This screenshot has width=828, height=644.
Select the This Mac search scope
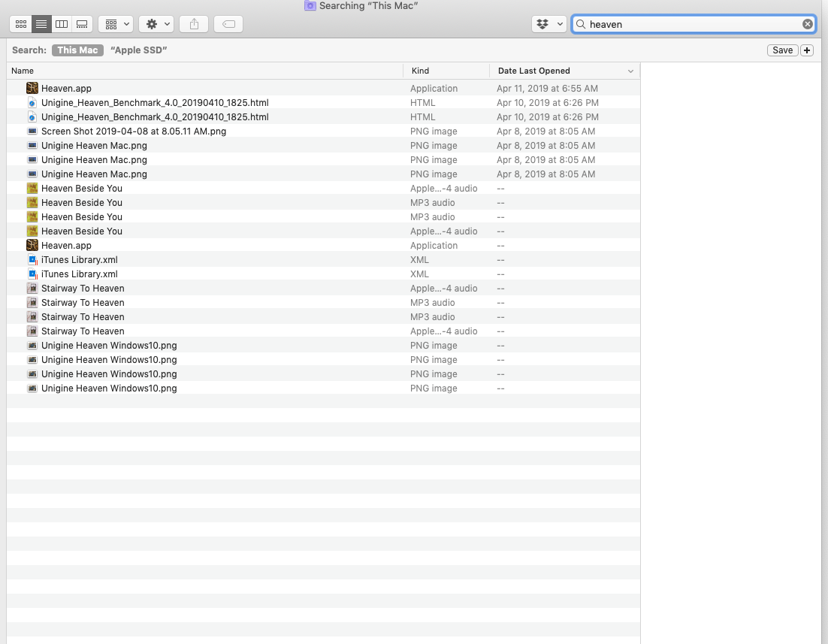point(77,50)
